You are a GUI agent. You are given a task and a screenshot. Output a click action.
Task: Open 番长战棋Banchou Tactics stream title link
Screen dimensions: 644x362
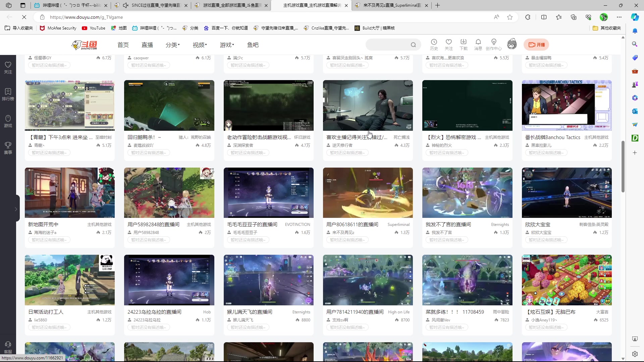point(552,137)
